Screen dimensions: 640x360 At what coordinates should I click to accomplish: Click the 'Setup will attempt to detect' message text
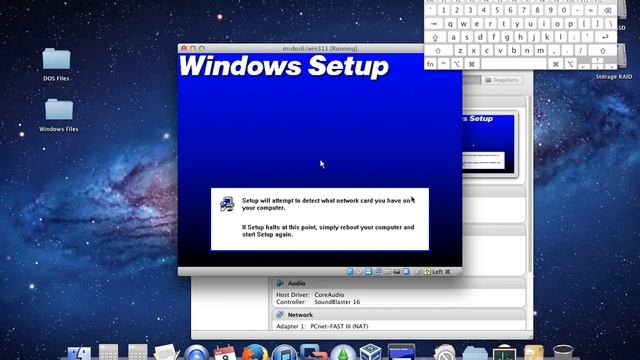326,204
